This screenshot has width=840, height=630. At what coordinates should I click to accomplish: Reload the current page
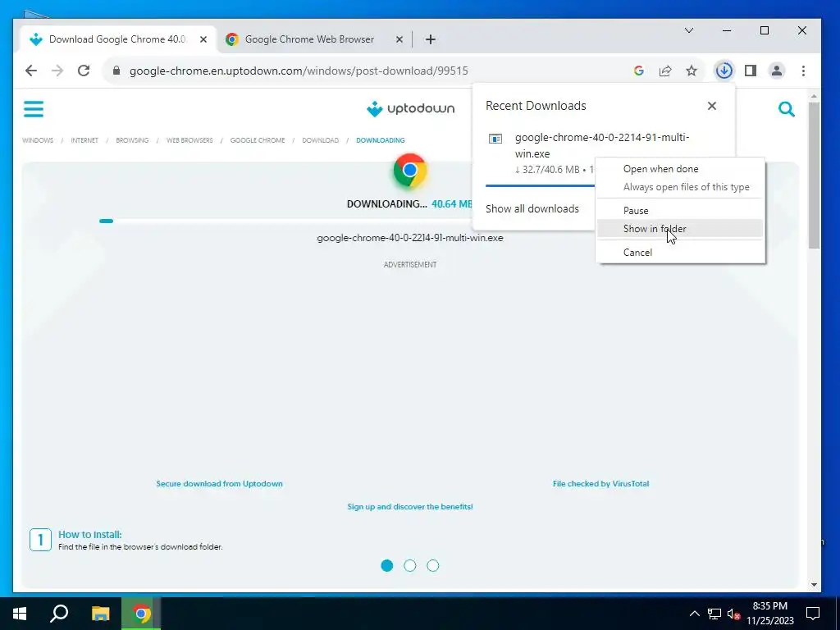(x=84, y=71)
